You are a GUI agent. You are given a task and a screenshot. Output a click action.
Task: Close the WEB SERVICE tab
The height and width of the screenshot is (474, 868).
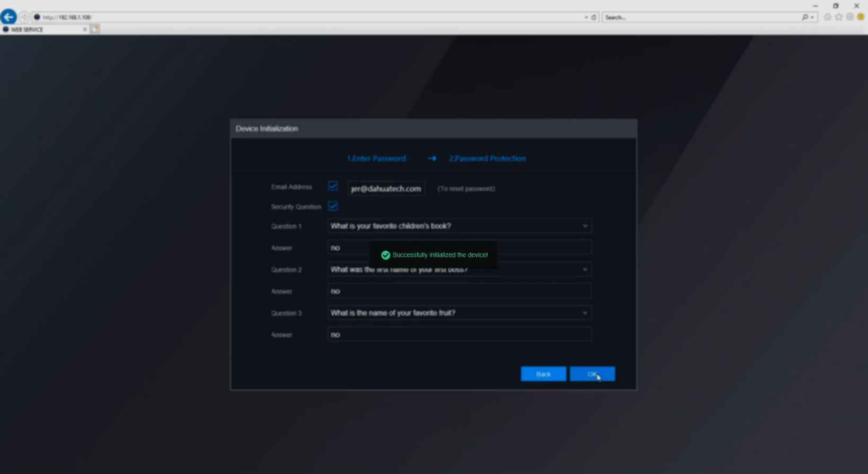84,29
